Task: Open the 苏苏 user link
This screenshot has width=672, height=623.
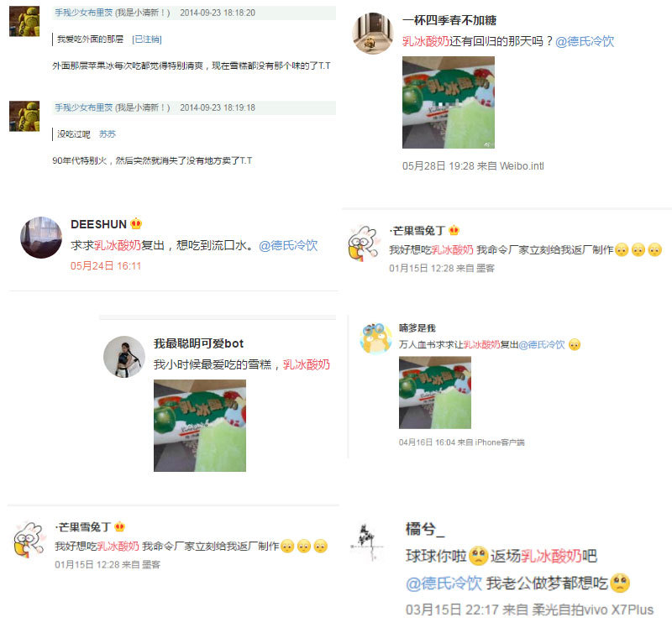Action: [108, 134]
